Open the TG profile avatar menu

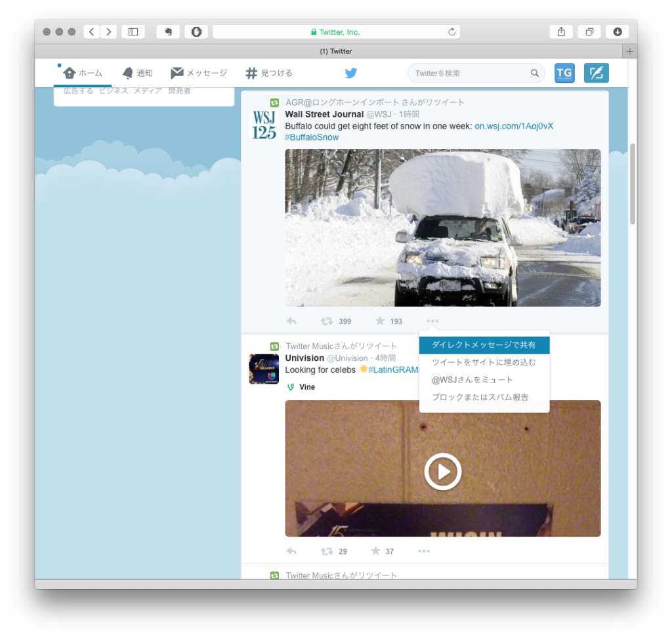tap(564, 73)
